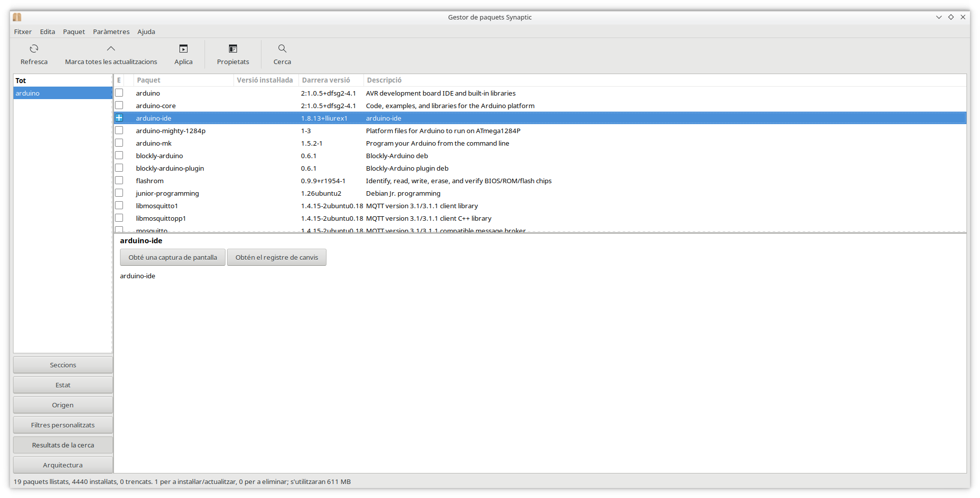Viewport: 980px width, 498px height.
Task: Click the Aplica toolbar icon
Action: tap(183, 49)
